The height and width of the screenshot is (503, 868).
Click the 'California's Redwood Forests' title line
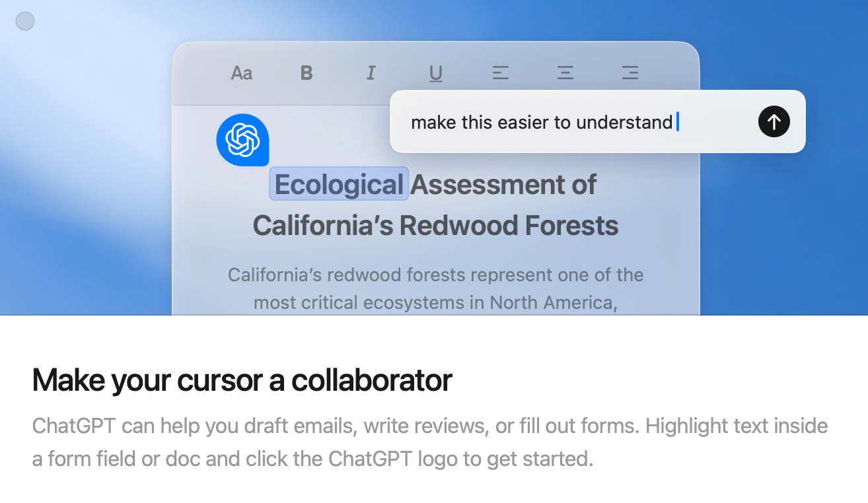[x=436, y=225]
